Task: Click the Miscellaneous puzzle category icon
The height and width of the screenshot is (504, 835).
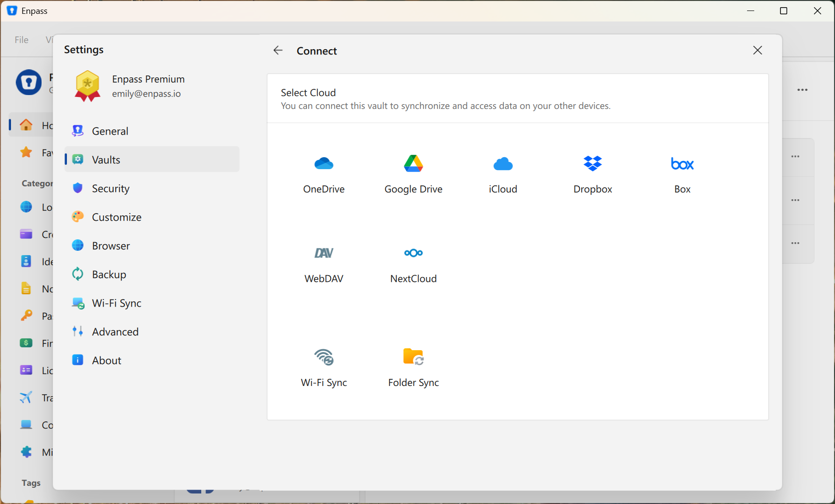Action: pos(26,452)
